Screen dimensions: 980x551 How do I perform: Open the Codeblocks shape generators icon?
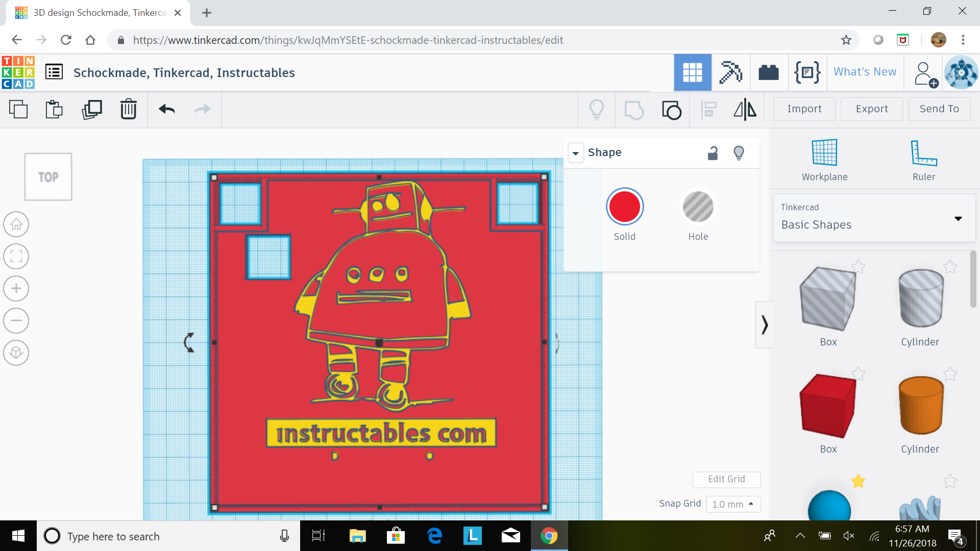(807, 72)
